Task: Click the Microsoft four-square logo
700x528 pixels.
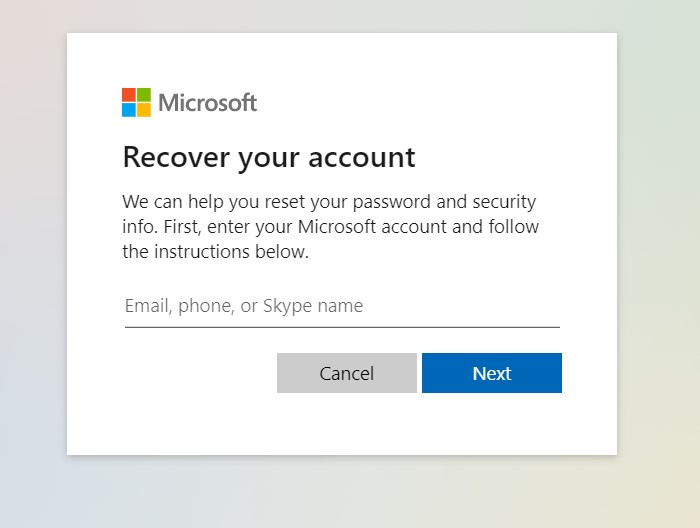Action: click(x=136, y=102)
